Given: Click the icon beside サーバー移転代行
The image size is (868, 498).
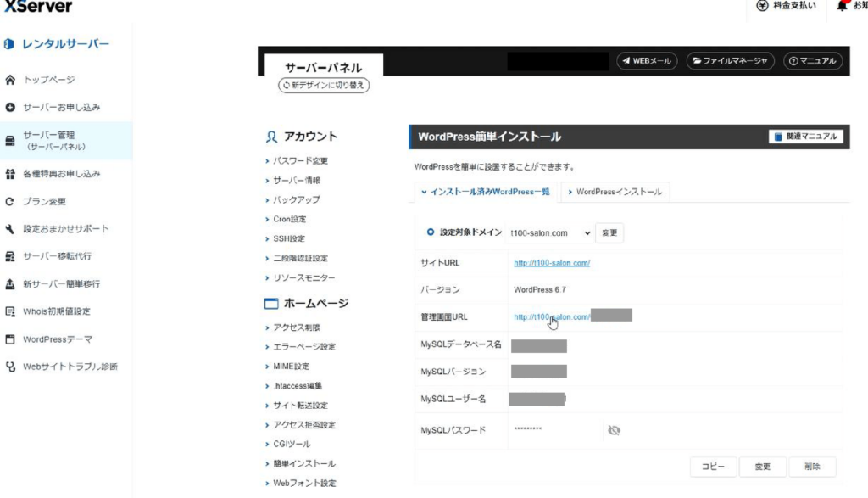Looking at the screenshot, I should [x=10, y=256].
